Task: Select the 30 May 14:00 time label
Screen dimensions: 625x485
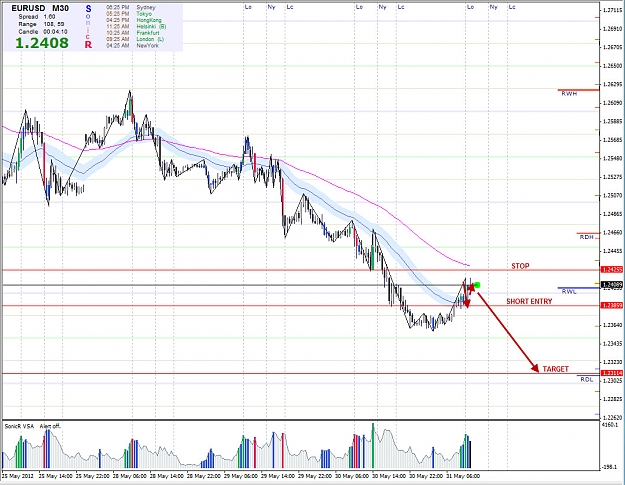Action: (389, 476)
